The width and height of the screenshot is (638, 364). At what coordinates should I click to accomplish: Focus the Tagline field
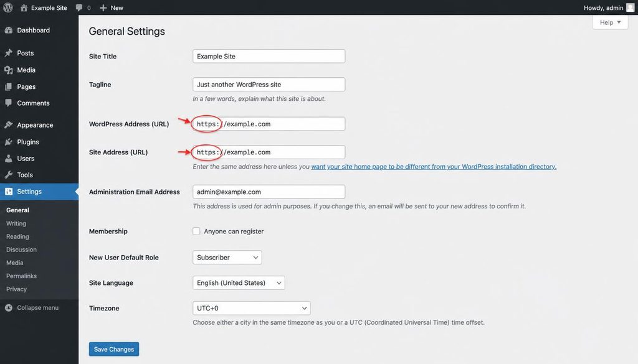click(x=269, y=85)
